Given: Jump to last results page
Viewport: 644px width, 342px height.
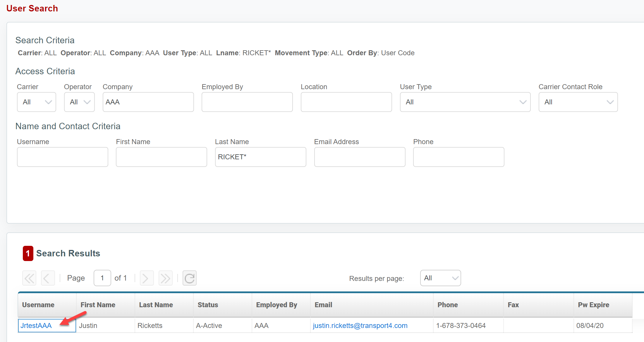Looking at the screenshot, I should click(165, 278).
